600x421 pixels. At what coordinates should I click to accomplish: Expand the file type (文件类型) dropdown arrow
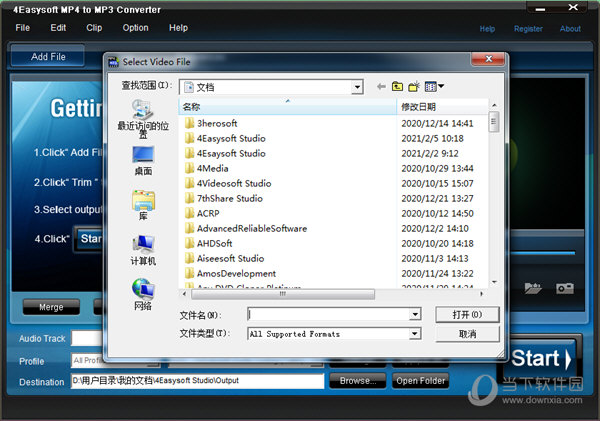[415, 334]
